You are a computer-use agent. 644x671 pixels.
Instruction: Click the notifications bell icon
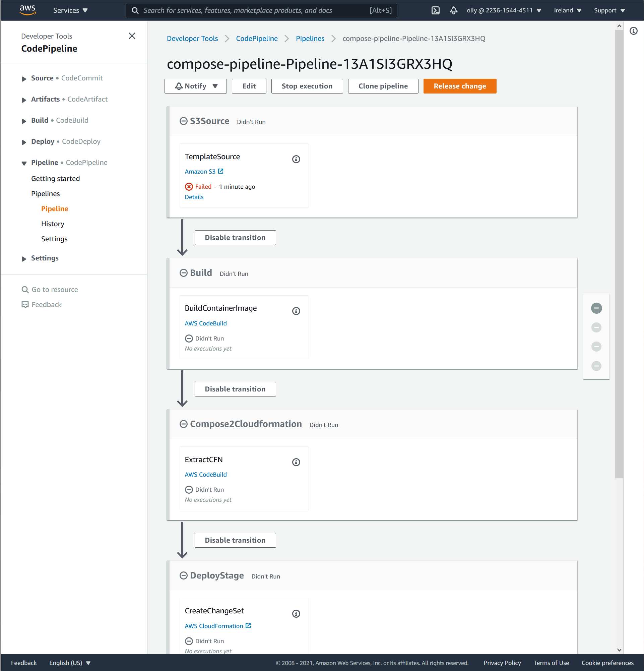coord(453,10)
